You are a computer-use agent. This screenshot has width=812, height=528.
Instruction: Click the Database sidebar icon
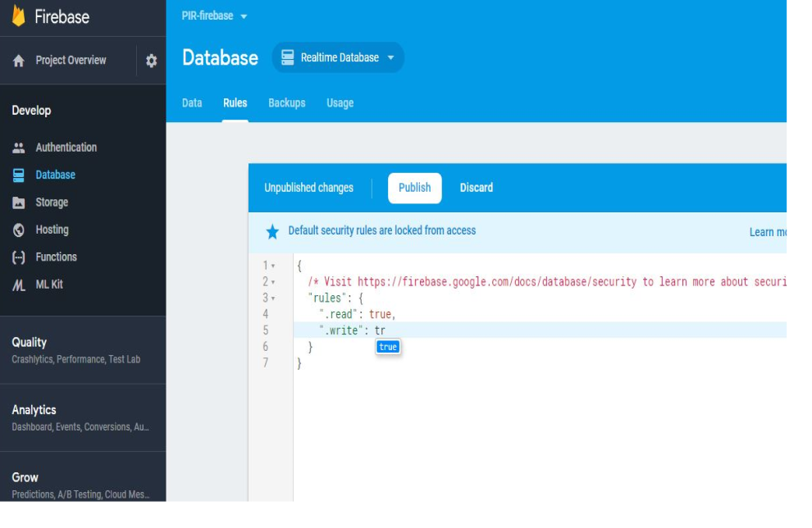(19, 175)
